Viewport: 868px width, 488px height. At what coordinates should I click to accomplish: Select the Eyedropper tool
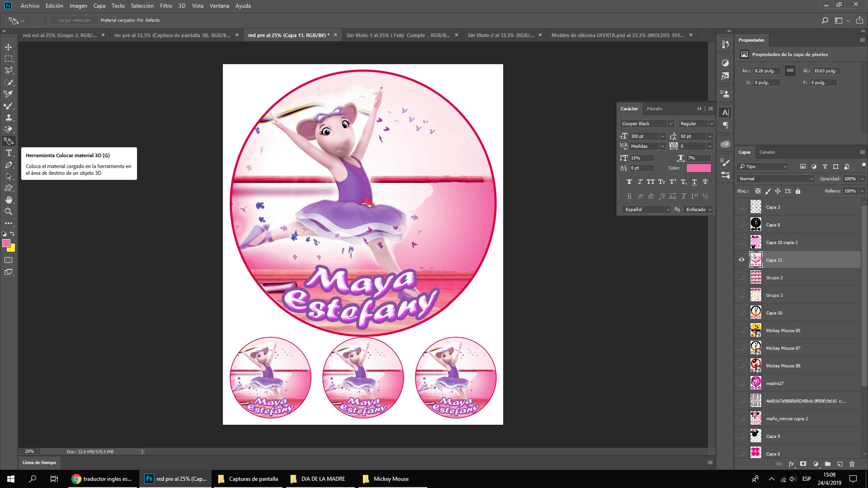click(9, 94)
